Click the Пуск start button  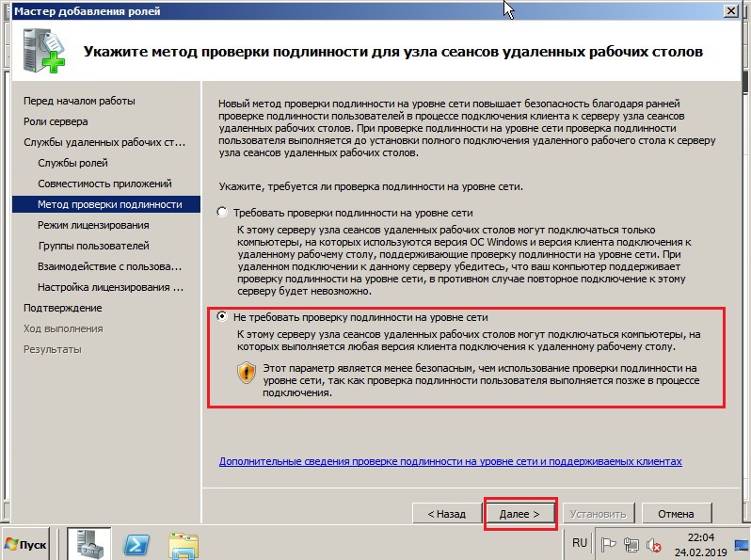(27, 544)
